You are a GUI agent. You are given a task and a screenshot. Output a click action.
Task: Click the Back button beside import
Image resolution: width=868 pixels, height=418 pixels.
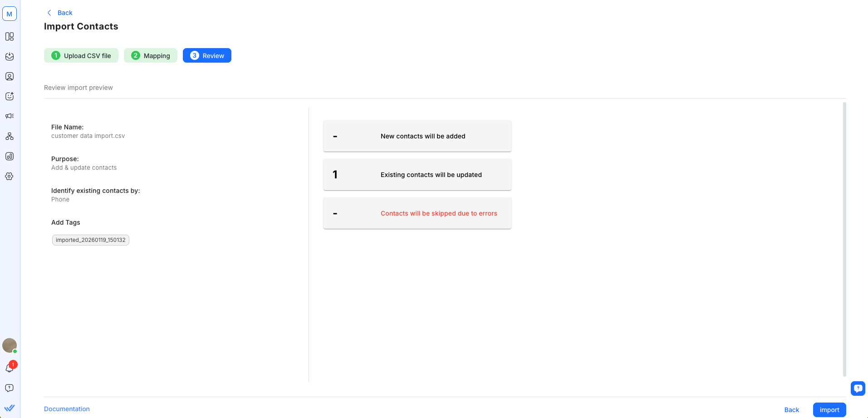(791, 410)
